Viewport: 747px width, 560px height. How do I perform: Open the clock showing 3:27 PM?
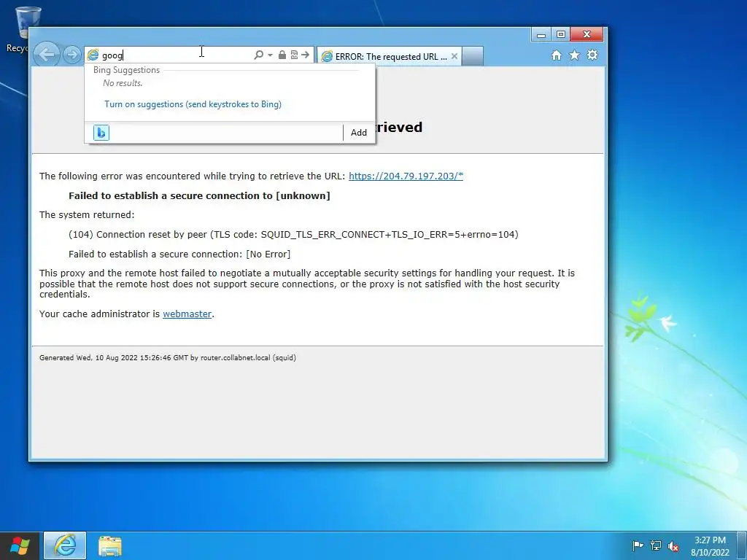coord(710,545)
